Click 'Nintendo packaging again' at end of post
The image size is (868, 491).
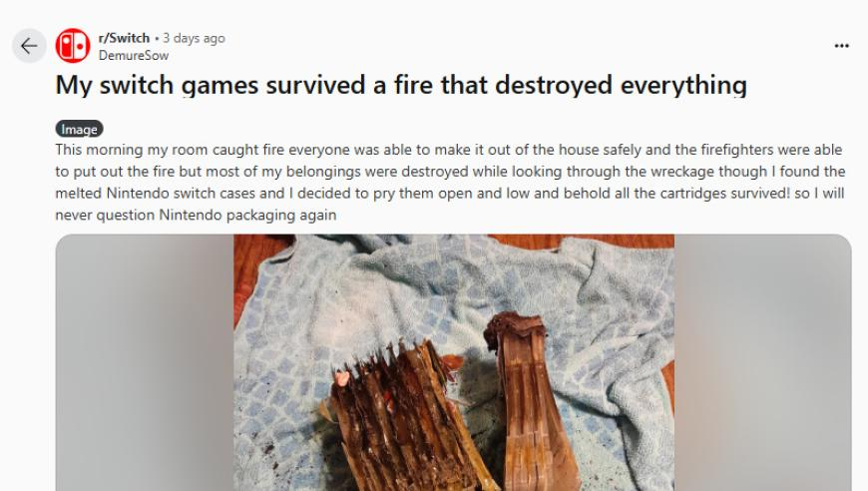tap(247, 215)
